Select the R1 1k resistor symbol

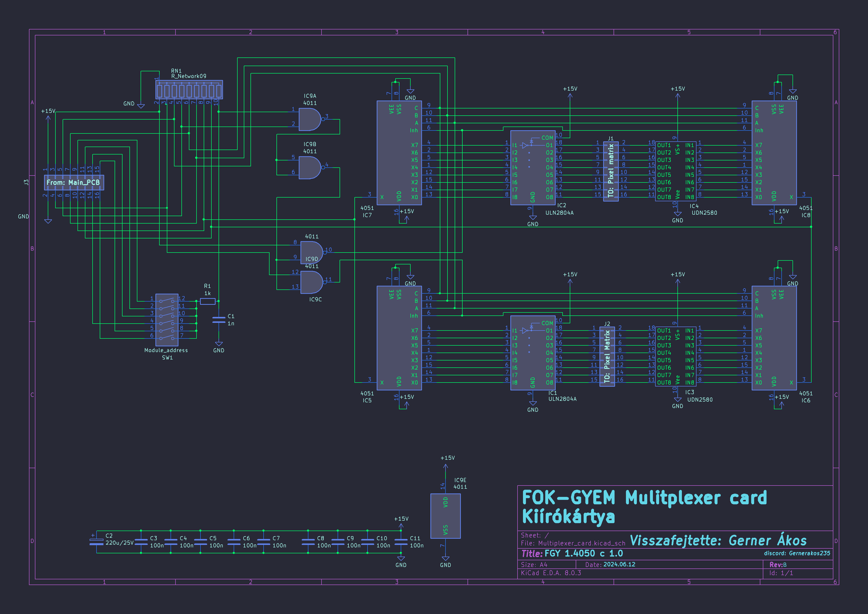tap(208, 301)
